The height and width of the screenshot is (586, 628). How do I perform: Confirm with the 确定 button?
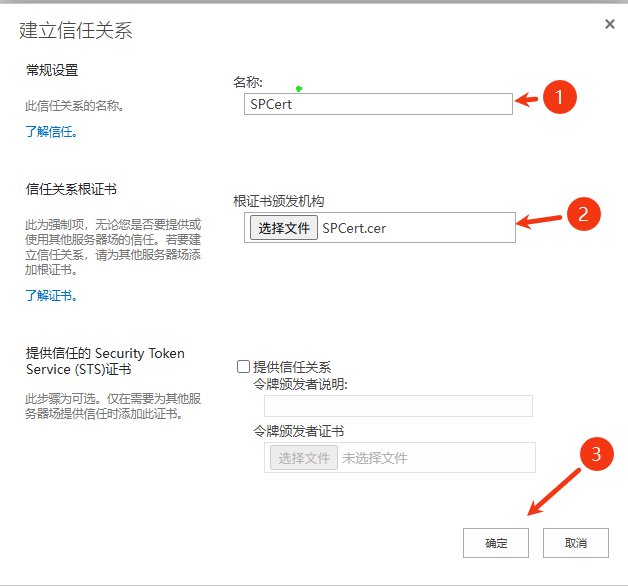pyautogui.click(x=496, y=543)
